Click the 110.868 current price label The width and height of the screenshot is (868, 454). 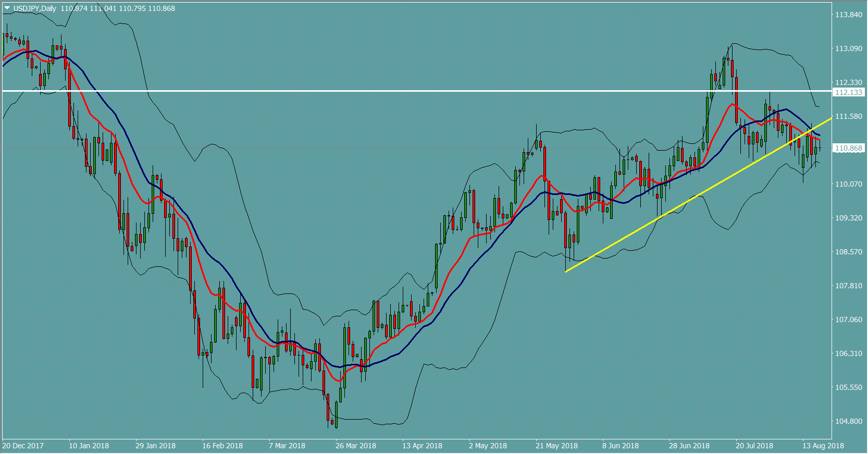coord(848,149)
